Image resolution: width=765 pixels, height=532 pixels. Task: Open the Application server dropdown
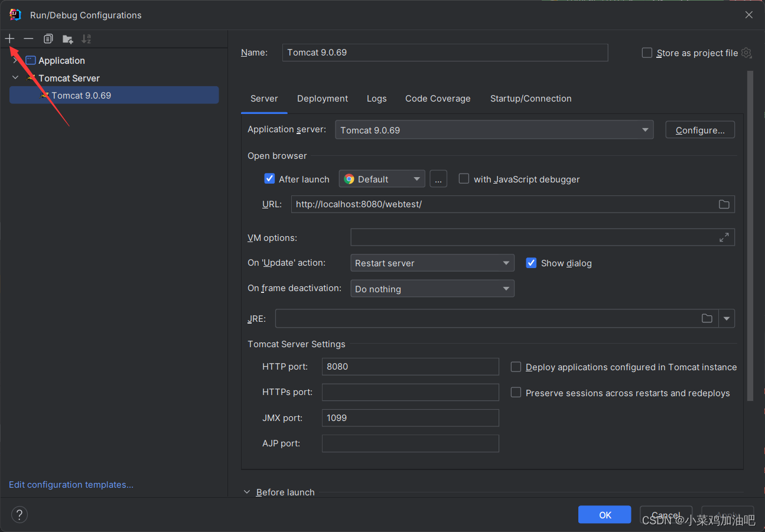[x=494, y=130]
